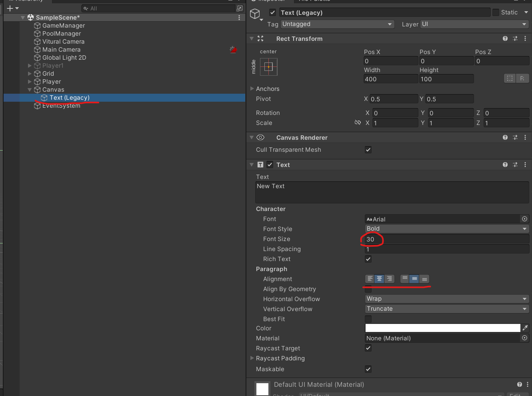Open the Font Style dropdown
The image size is (532, 396).
tap(447, 229)
